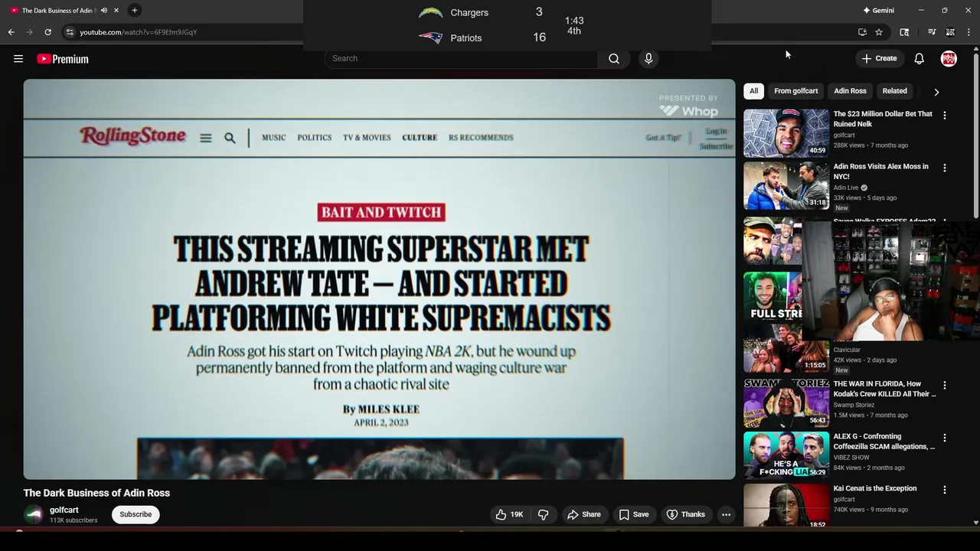This screenshot has height=551, width=980.
Task: Open the YouTube guide hamburger menu
Action: point(18,59)
